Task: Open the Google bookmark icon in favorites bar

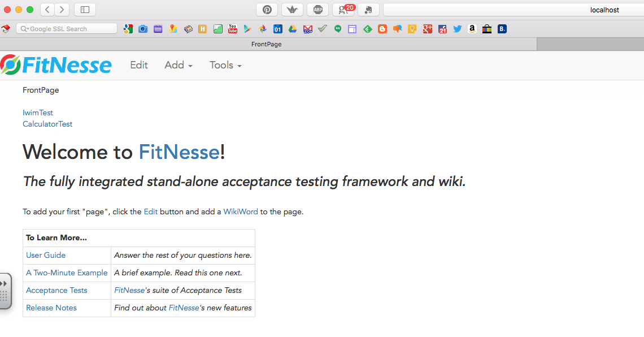Action: 128,29
